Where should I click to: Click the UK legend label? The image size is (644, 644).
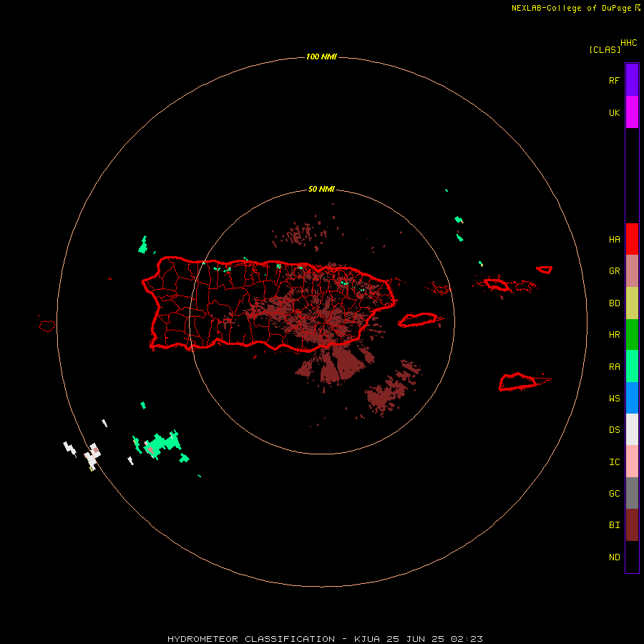click(x=614, y=112)
